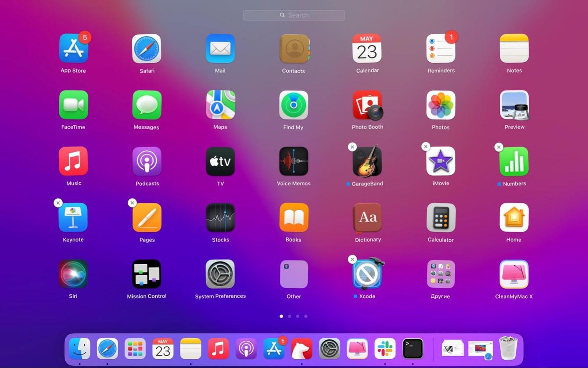Viewport: 588px width, 368px height.
Task: Open System Preferences in the Launchpad grid
Action: 220,274
